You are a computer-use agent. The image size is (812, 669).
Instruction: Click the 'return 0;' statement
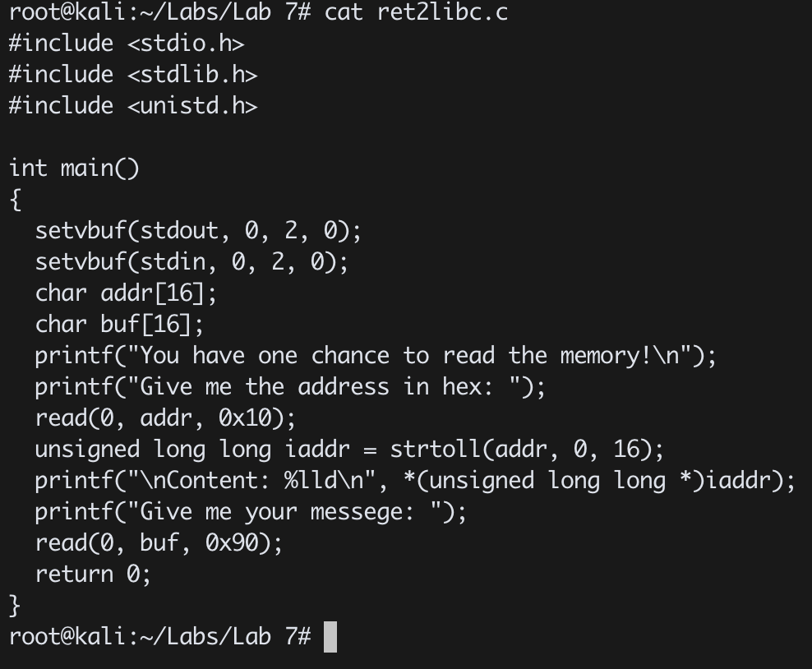tap(93, 574)
